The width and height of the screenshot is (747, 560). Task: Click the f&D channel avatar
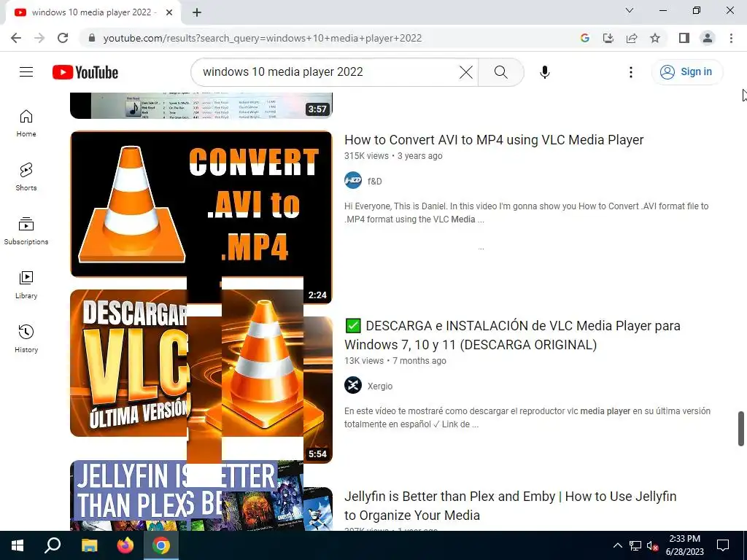353,181
